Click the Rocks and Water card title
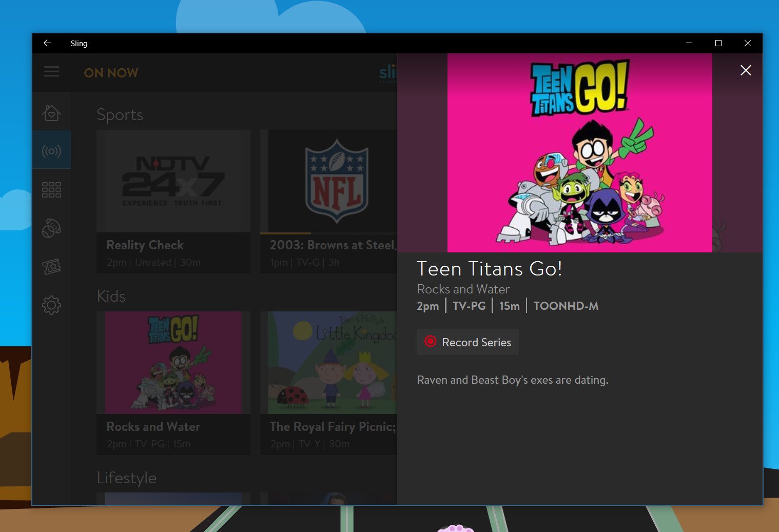 click(153, 427)
